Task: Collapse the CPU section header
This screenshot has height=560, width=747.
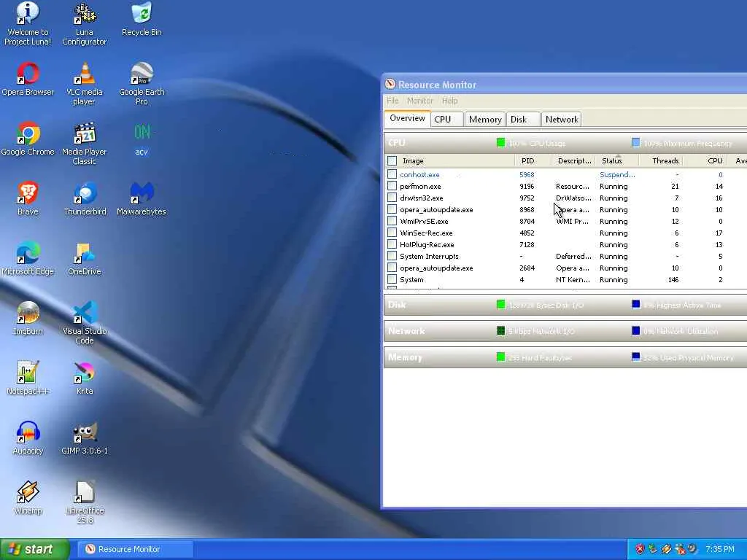Action: (565, 143)
